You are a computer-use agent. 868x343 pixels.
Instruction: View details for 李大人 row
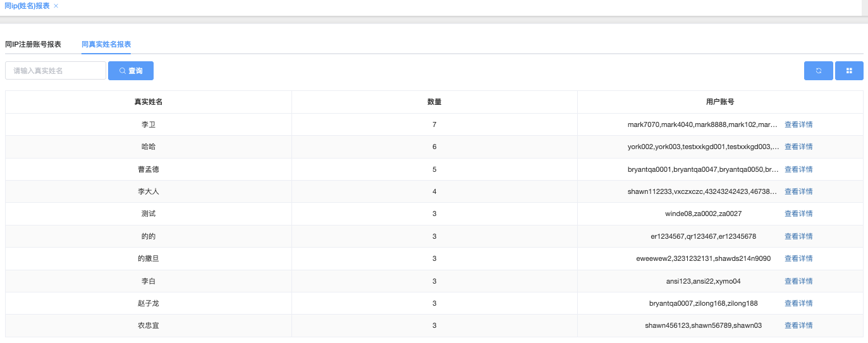[x=798, y=191]
